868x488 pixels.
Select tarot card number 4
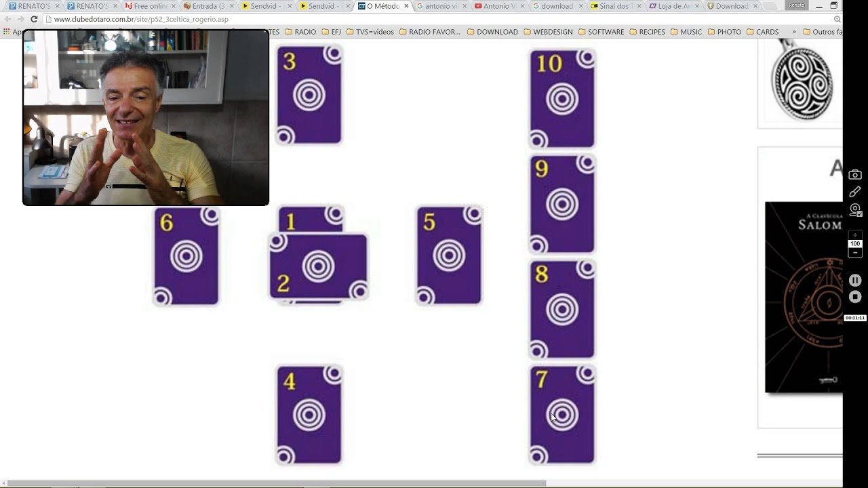coord(309,415)
